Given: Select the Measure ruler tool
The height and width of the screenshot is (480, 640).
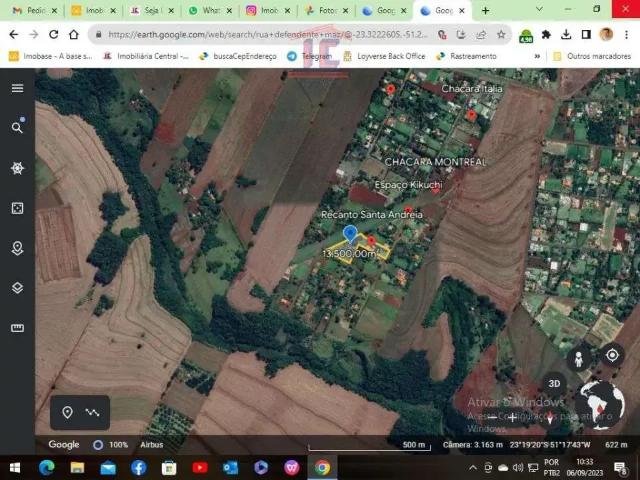Looking at the screenshot, I should [17, 328].
